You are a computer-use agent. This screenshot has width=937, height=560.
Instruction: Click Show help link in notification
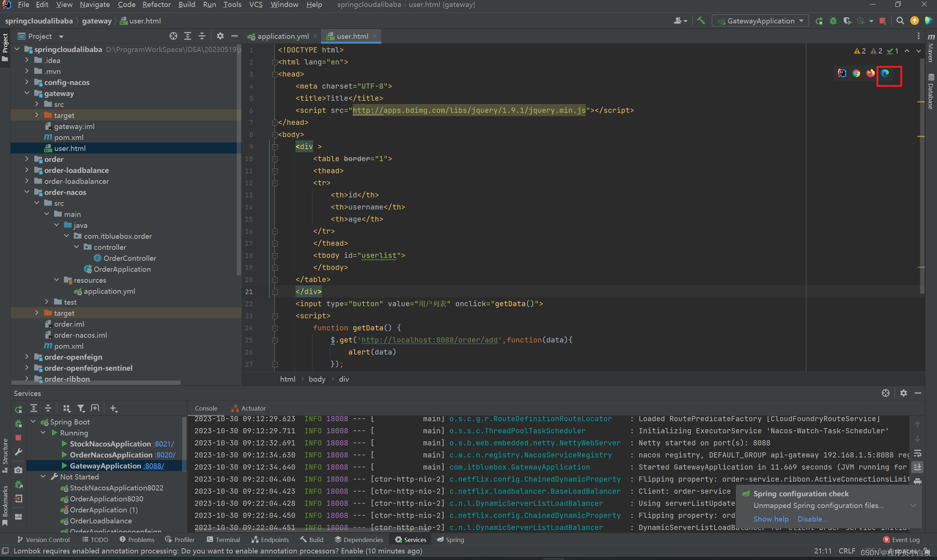[771, 519]
